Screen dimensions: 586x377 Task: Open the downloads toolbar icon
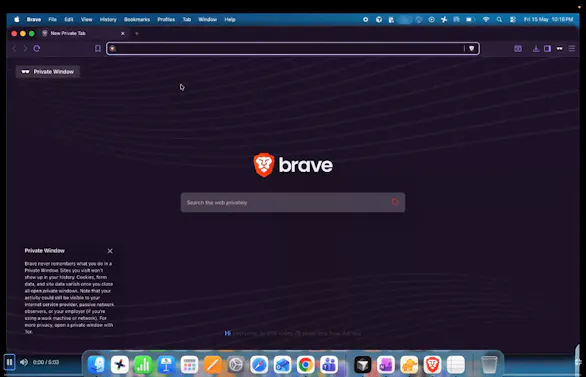coord(536,49)
